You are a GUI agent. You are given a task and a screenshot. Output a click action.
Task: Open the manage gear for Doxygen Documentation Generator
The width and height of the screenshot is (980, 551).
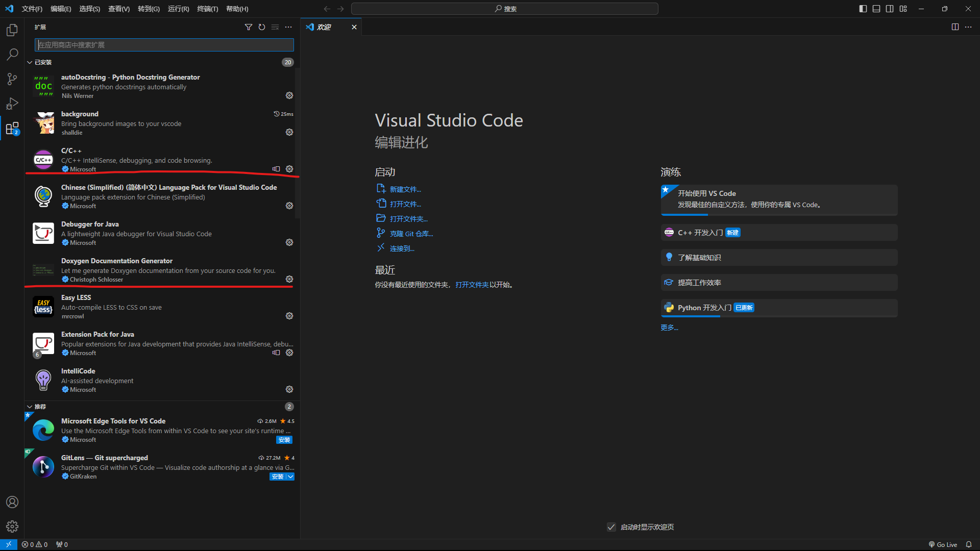pos(289,279)
